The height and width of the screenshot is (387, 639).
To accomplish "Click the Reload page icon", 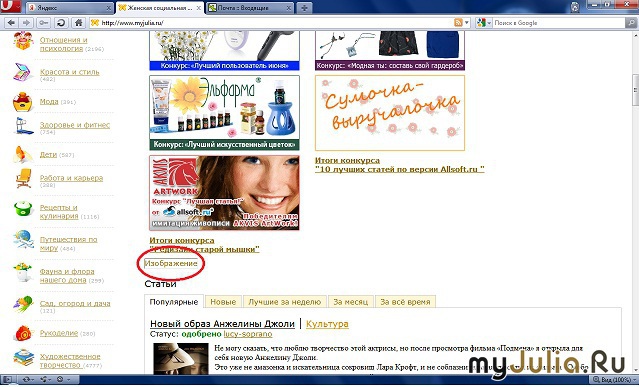I will click(x=61, y=23).
